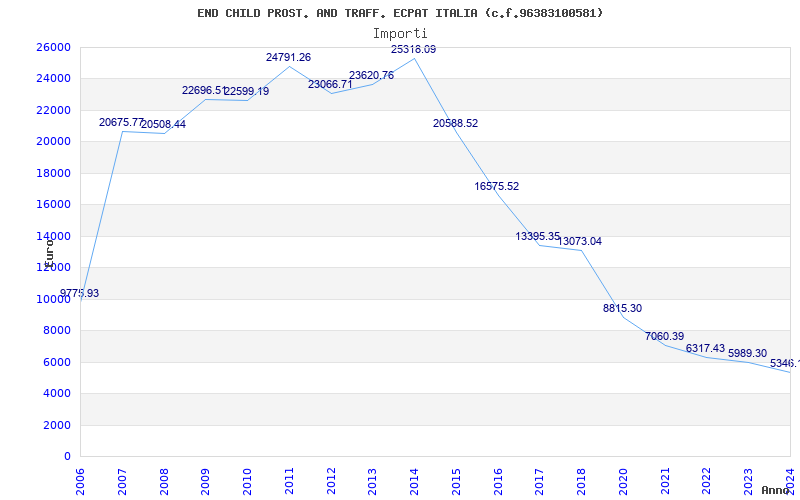The height and width of the screenshot is (500, 800).
Task: Click y-axis value 2000
Action: pyautogui.click(x=56, y=425)
